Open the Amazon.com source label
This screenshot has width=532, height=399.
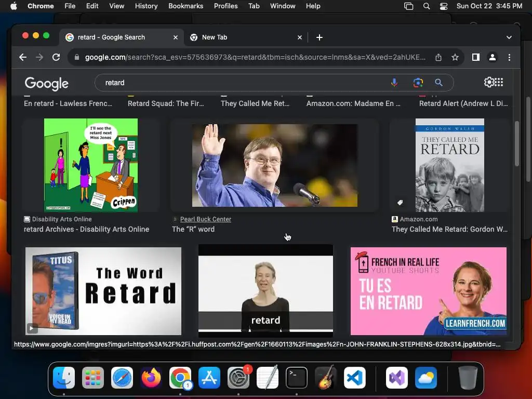coord(419,219)
